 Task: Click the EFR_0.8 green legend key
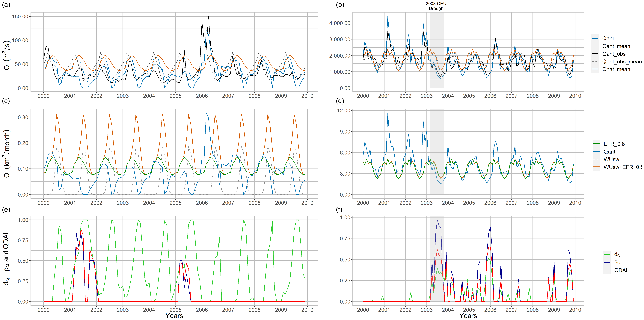[596, 144]
